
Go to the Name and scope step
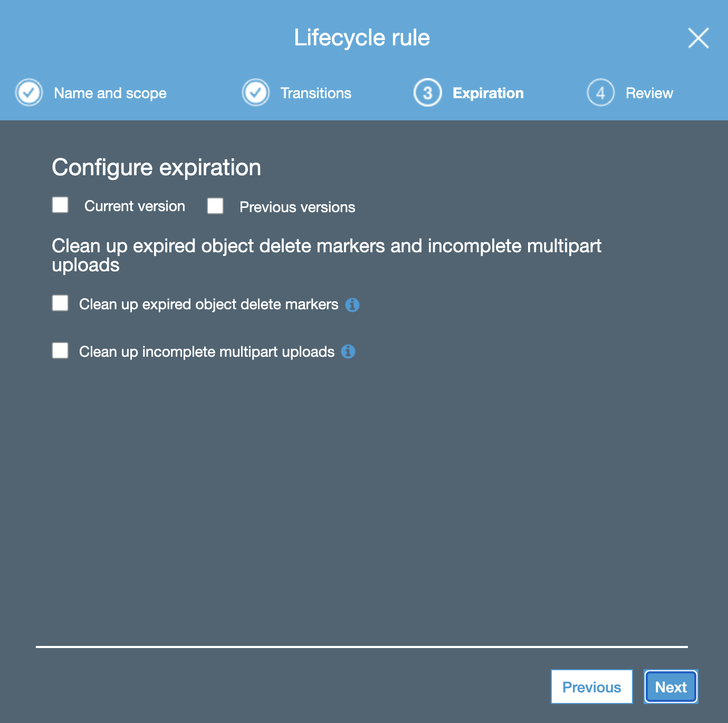tap(110, 93)
